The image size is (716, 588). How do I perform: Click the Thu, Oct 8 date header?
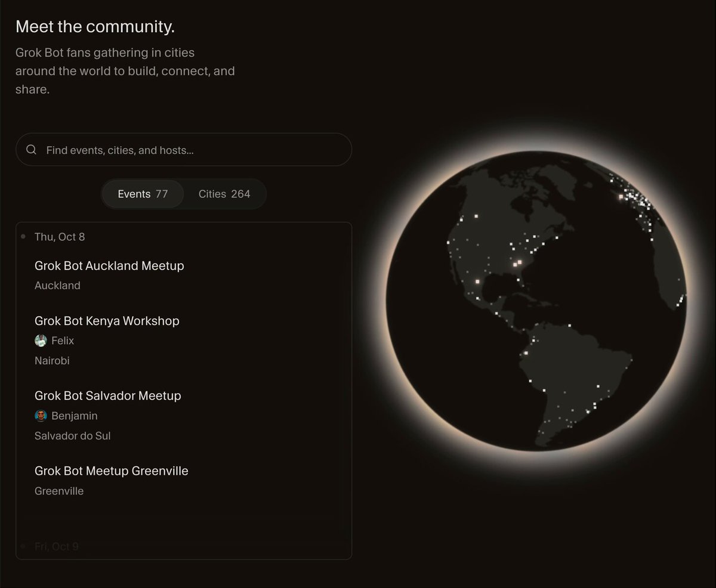point(60,237)
